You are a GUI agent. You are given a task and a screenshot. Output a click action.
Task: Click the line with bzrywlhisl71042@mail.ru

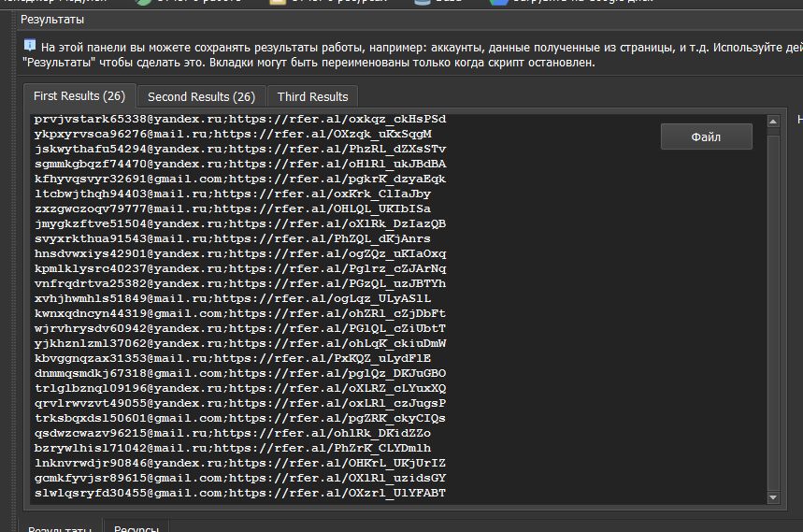click(233, 448)
